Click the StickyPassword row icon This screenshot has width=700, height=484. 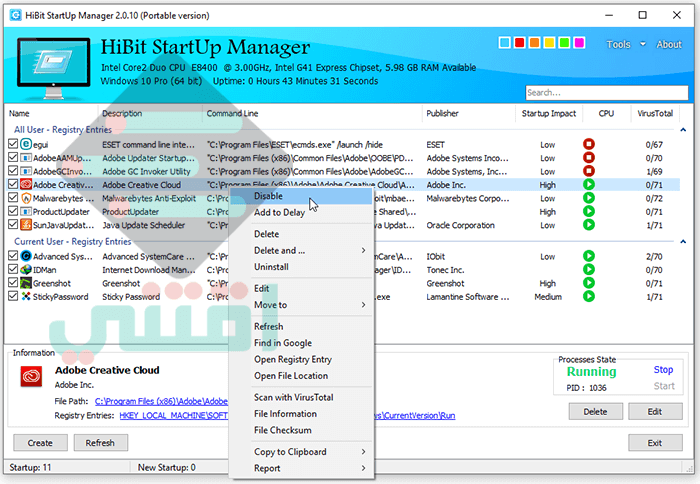click(x=26, y=296)
